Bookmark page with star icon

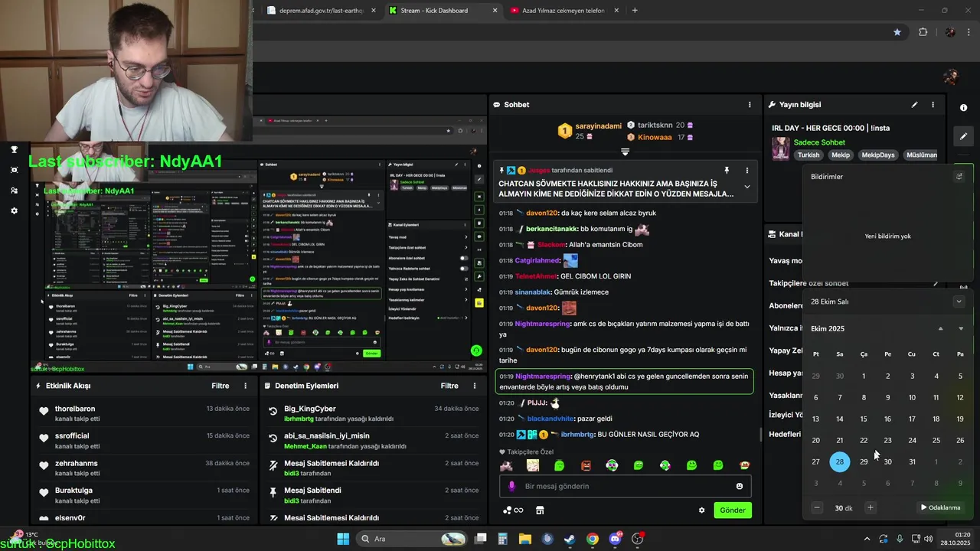click(x=897, y=32)
